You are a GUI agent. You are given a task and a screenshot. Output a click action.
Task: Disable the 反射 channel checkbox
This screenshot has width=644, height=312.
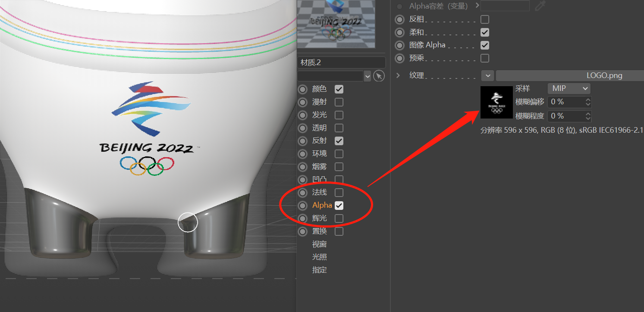pos(339,141)
